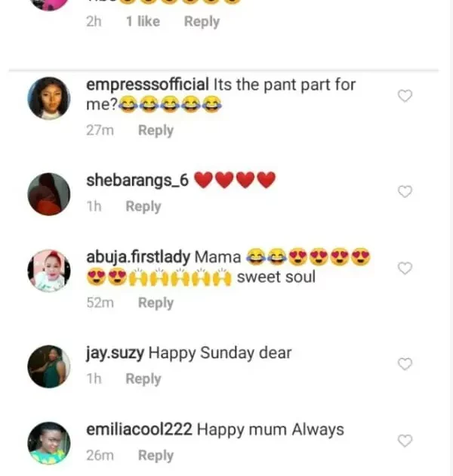Screen dimensions: 453x476
Task: Reply to shebarangs_6's hearts comment
Action: [x=143, y=206]
